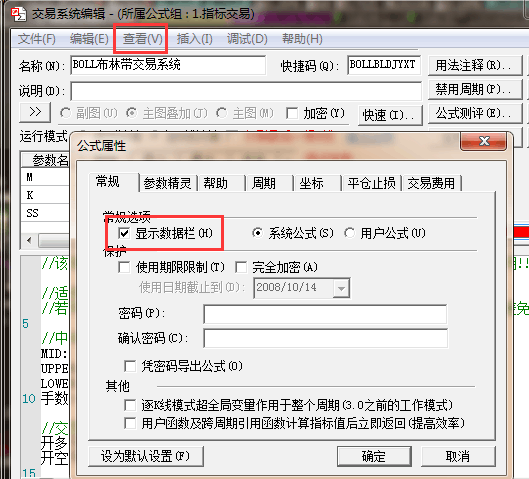Select the 系统公式(S) radio button
529x479 pixels.
(x=258, y=233)
